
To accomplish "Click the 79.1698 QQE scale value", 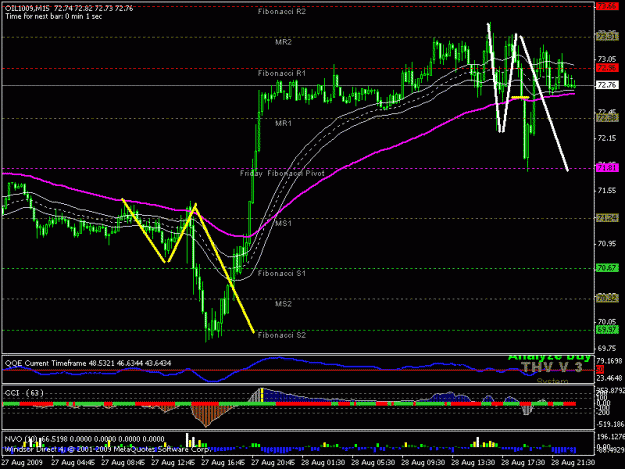I will pyautogui.click(x=610, y=361).
